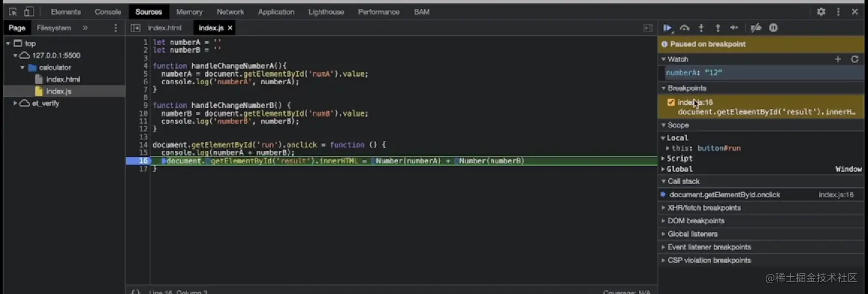The height and width of the screenshot is (294, 868).
Task: Switch to the Elements tab
Action: pos(66,11)
